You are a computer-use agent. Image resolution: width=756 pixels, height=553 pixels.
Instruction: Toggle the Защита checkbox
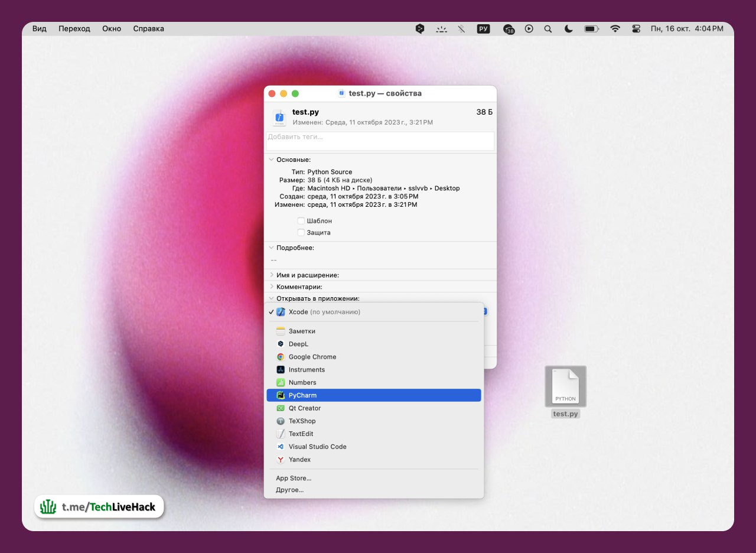tap(301, 233)
